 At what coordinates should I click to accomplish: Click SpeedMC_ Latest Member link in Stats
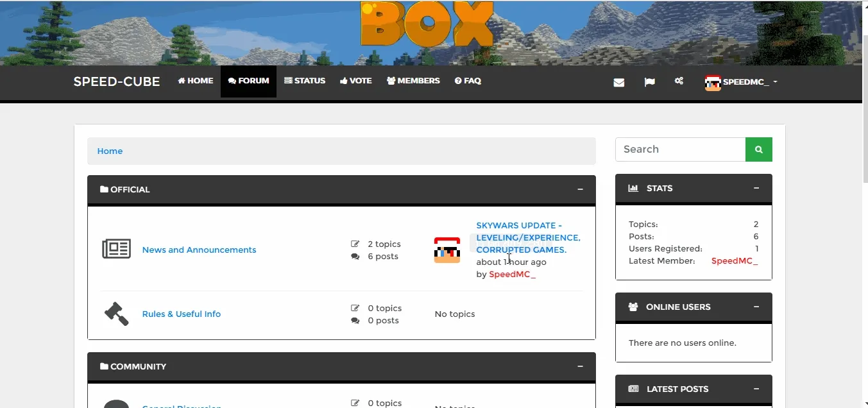(x=735, y=261)
